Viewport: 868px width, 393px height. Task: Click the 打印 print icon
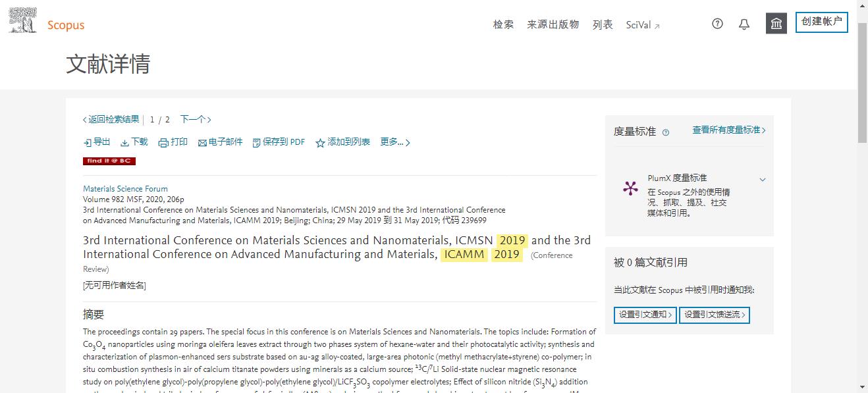[163, 143]
